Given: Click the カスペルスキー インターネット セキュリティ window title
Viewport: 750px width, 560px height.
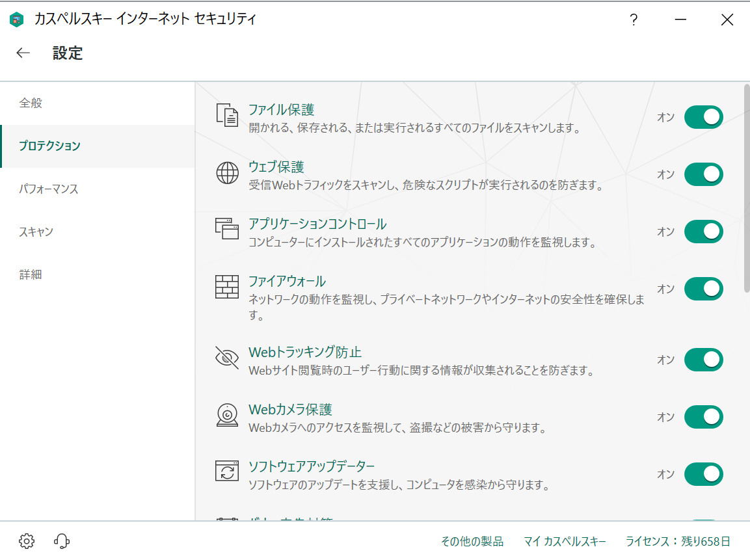Looking at the screenshot, I should click(x=146, y=19).
